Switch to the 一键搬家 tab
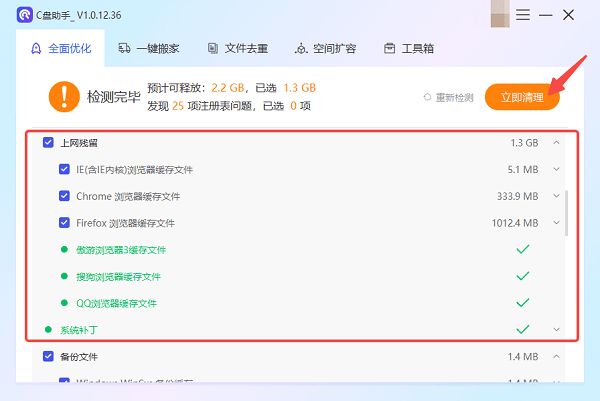 point(147,48)
